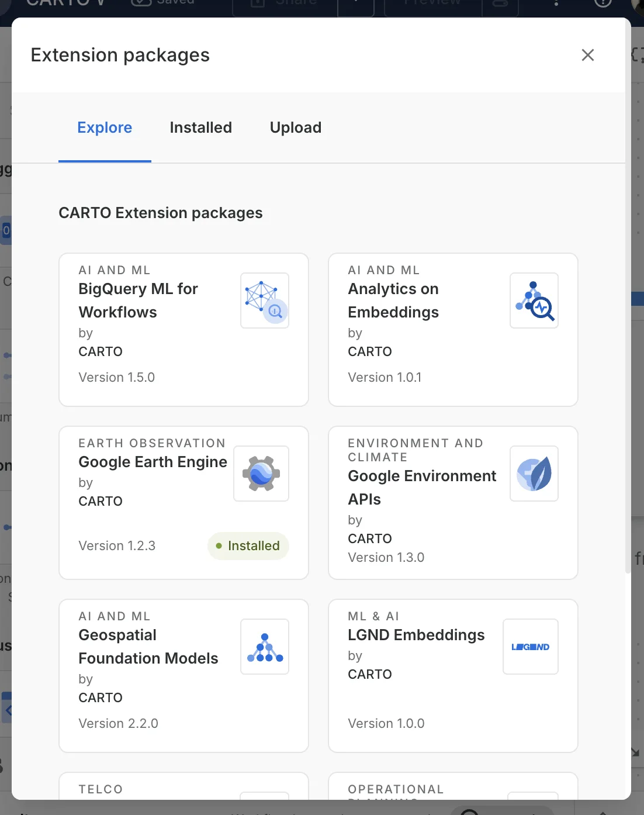Click the CARTO Extension packages heading
Screen dimensions: 644x815
click(161, 213)
